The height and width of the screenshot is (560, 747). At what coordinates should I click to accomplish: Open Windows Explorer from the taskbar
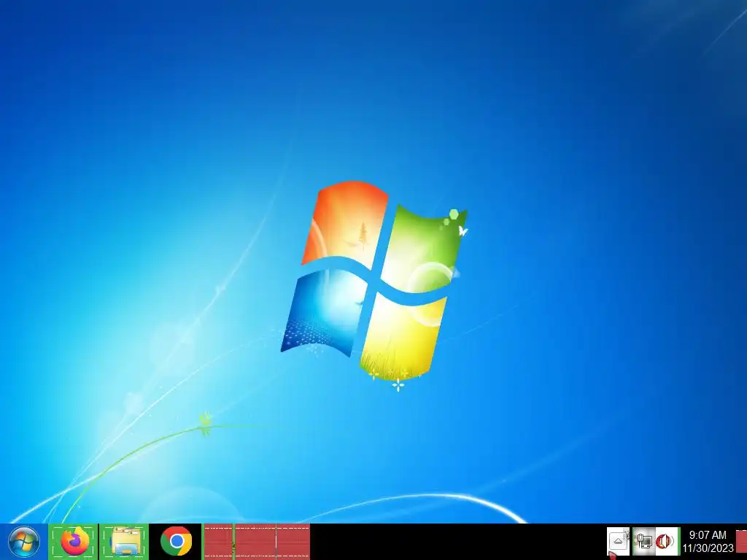tap(124, 542)
